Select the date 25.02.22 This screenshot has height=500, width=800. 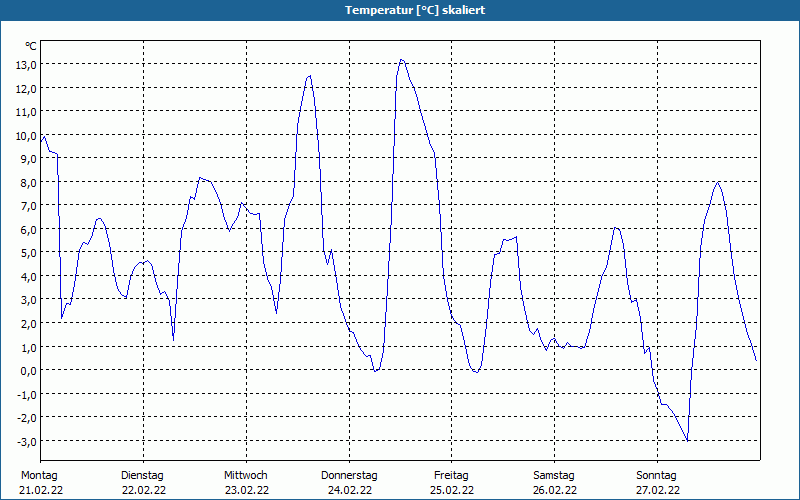coord(452,490)
